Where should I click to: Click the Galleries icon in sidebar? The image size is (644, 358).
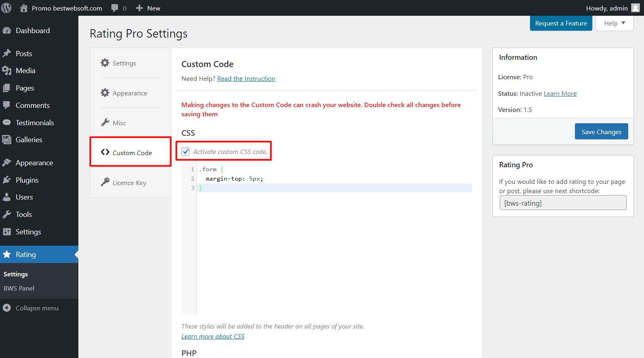pos(7,140)
